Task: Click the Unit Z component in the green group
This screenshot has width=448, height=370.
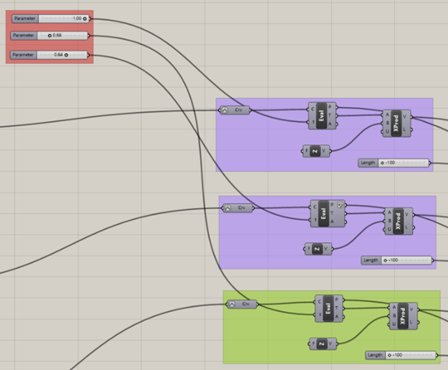Action: tap(323, 344)
